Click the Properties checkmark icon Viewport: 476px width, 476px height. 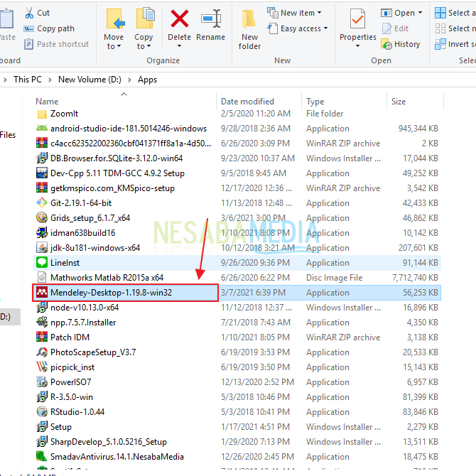[x=357, y=18]
